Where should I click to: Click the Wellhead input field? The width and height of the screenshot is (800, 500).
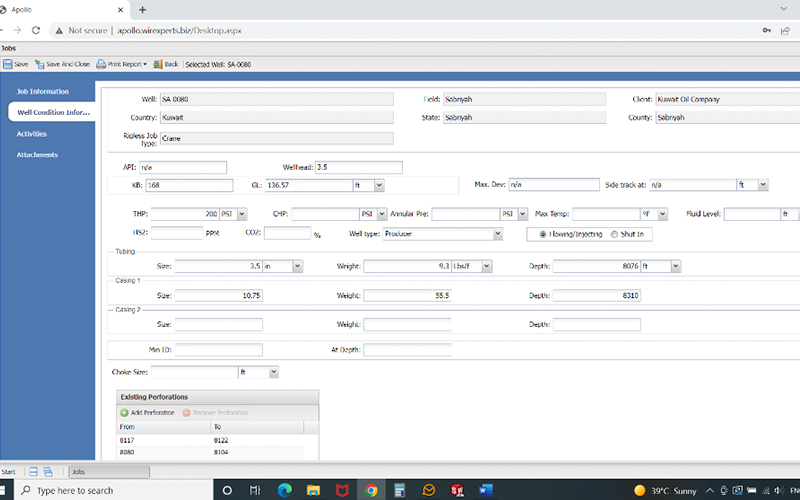pyautogui.click(x=359, y=167)
